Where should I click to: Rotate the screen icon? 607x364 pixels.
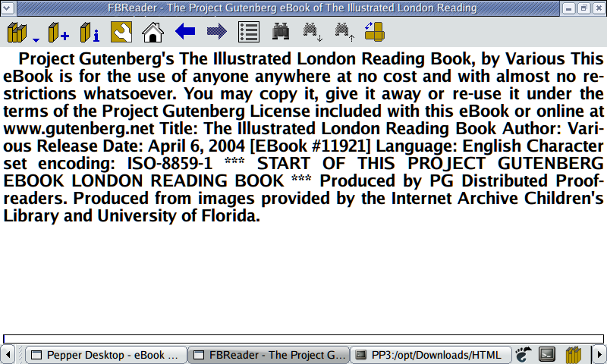point(374,32)
